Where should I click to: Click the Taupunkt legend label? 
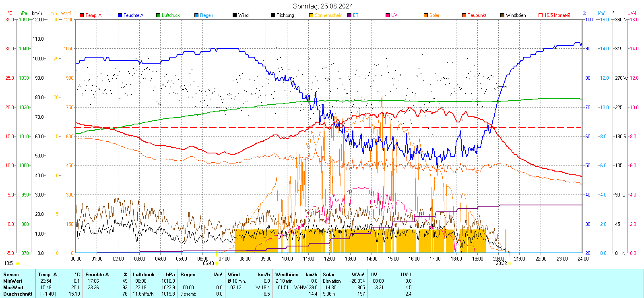477,15
